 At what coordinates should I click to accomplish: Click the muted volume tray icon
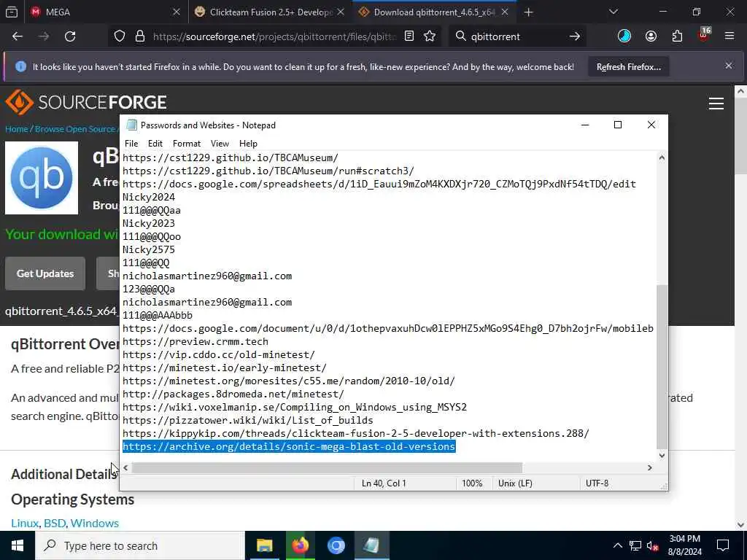653,546
